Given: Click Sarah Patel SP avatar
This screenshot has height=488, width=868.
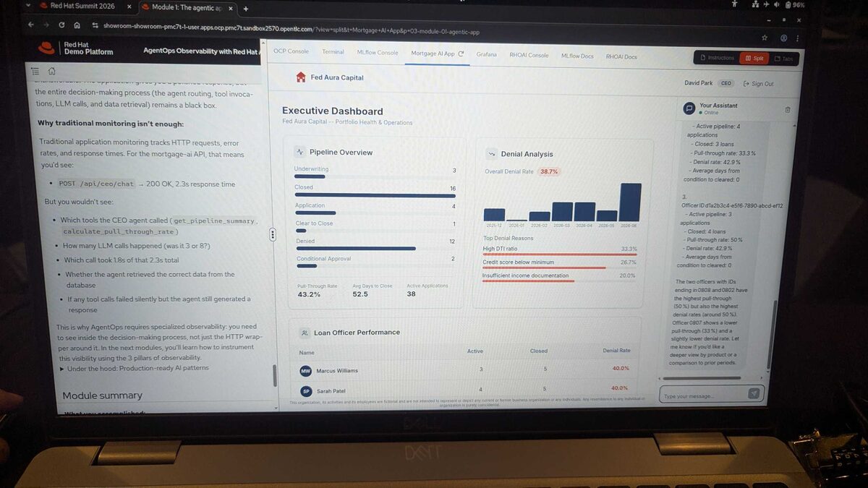Looking at the screenshot, I should click(x=306, y=390).
